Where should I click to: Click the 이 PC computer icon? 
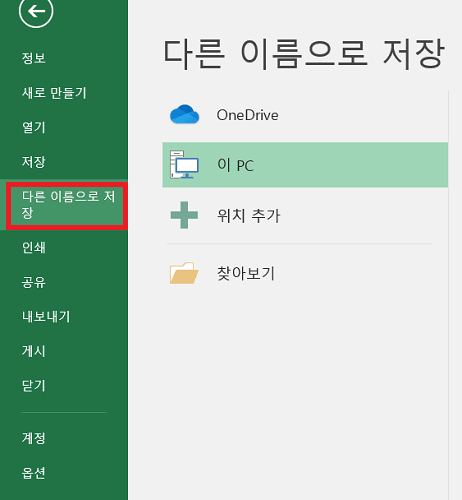184,164
